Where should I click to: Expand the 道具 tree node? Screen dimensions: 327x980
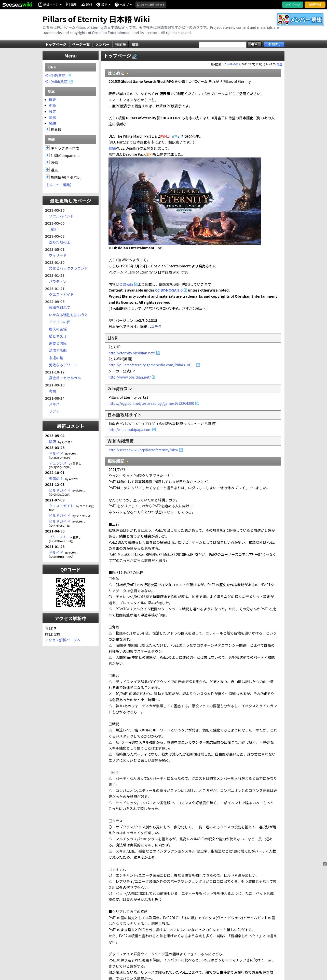click(x=47, y=170)
